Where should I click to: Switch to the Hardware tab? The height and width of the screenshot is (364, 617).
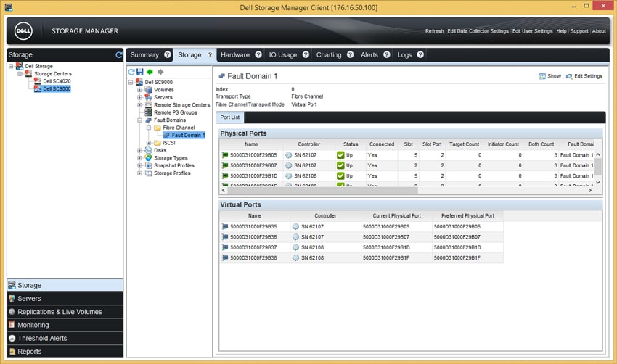click(235, 55)
